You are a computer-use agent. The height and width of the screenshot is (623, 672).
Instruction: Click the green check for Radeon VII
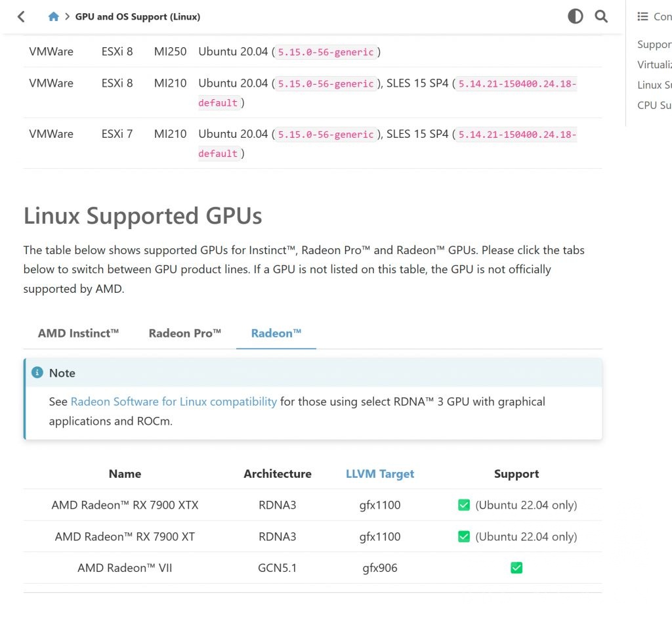click(x=516, y=567)
